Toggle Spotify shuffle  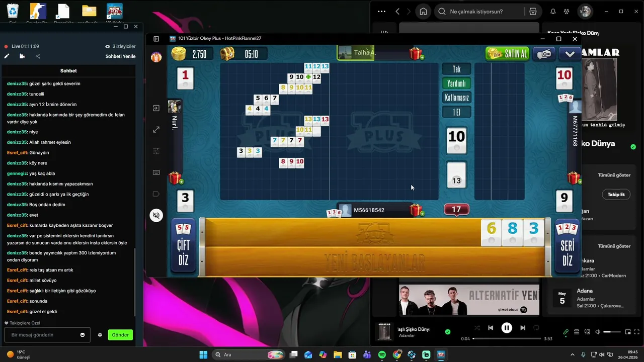477,328
